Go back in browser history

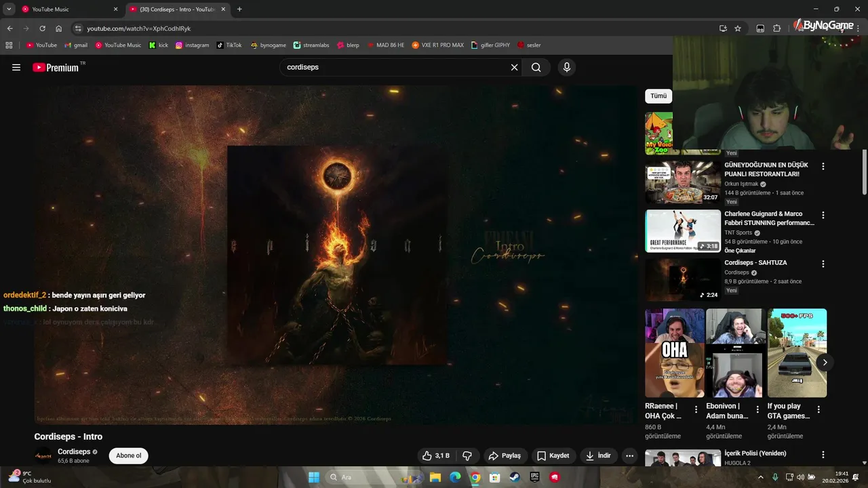[x=9, y=28]
